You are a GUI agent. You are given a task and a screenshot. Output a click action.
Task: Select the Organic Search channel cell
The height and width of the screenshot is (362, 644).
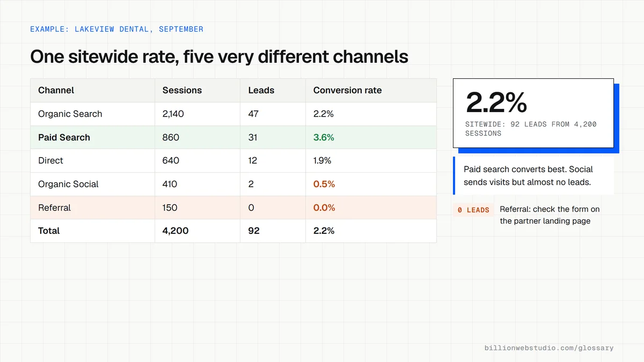coord(92,114)
